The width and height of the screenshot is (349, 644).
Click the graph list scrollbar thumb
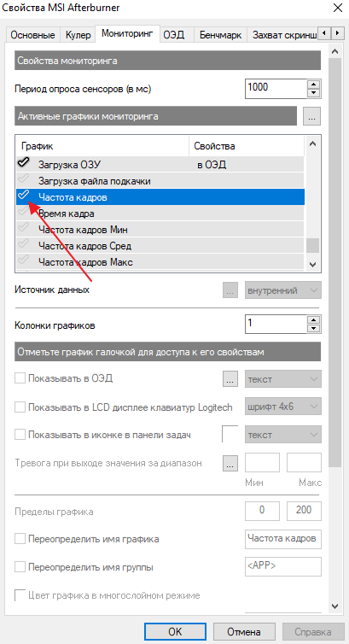313,246
